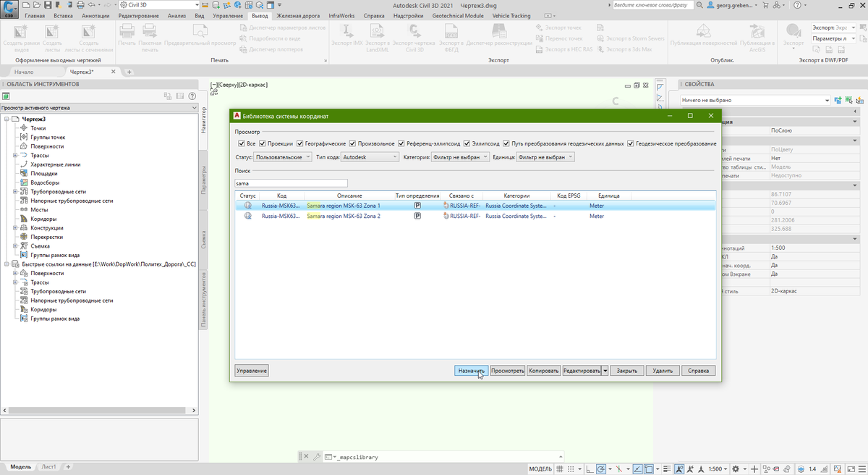
Task: Click the status icon for MSK-63 Zona 2 row
Action: pos(248,216)
